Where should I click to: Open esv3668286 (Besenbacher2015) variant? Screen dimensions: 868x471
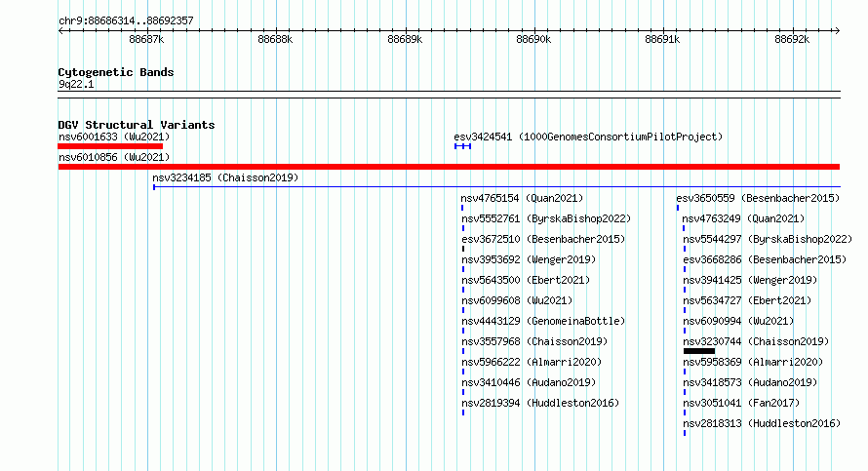click(x=765, y=259)
